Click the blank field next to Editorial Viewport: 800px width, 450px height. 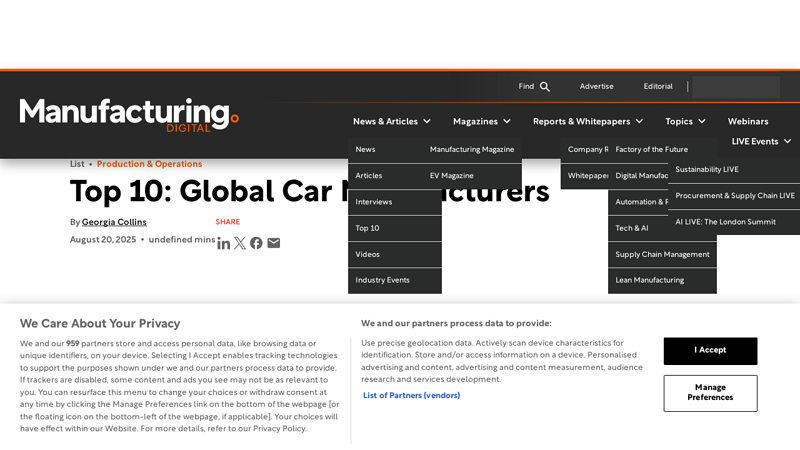pyautogui.click(x=736, y=87)
